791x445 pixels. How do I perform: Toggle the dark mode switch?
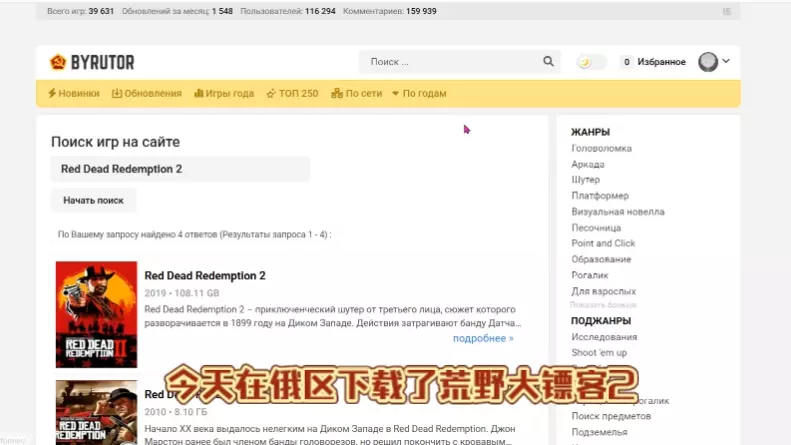point(591,62)
